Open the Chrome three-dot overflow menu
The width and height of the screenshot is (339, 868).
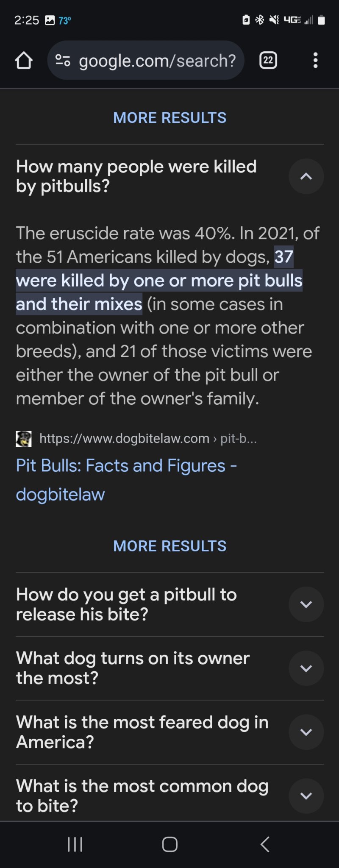tap(315, 61)
